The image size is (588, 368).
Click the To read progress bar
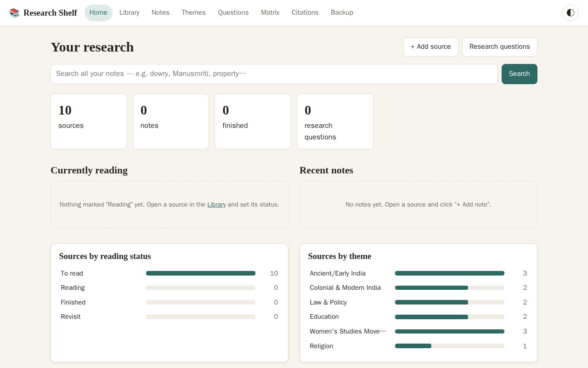point(201,273)
